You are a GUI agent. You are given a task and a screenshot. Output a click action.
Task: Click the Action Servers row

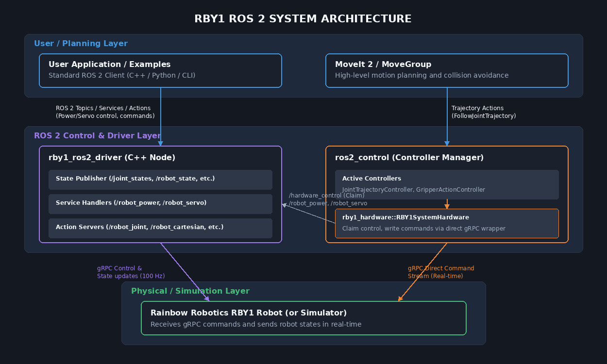(160, 228)
